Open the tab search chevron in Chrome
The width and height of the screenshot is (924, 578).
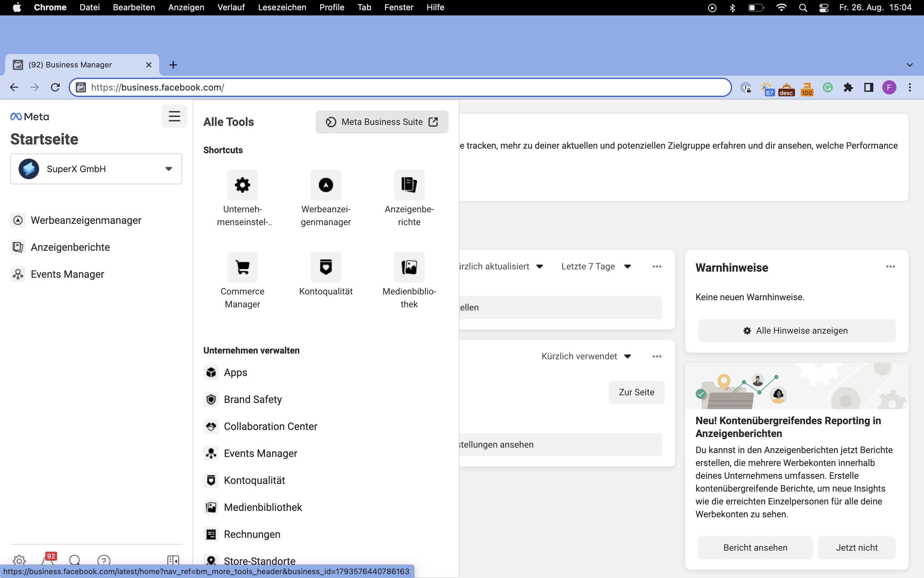(x=910, y=65)
